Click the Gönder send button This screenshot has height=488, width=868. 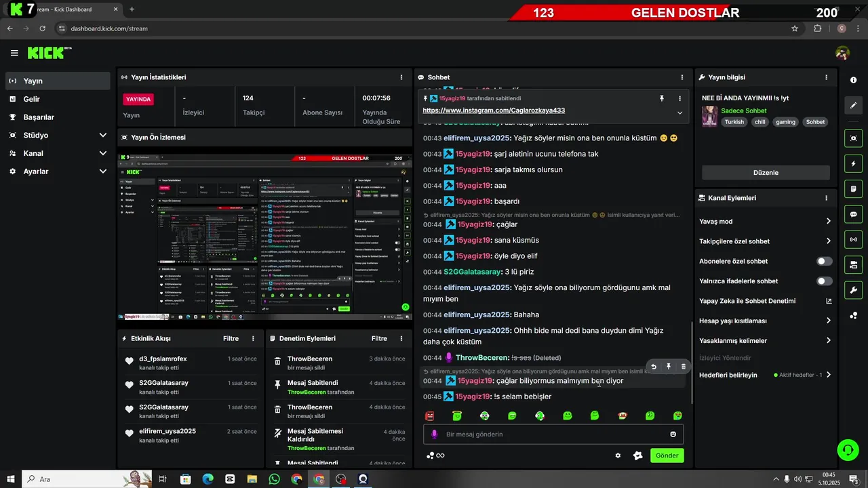click(667, 455)
